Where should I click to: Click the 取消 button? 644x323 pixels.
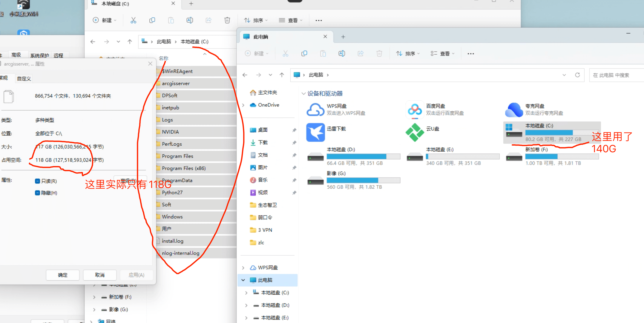click(x=100, y=275)
